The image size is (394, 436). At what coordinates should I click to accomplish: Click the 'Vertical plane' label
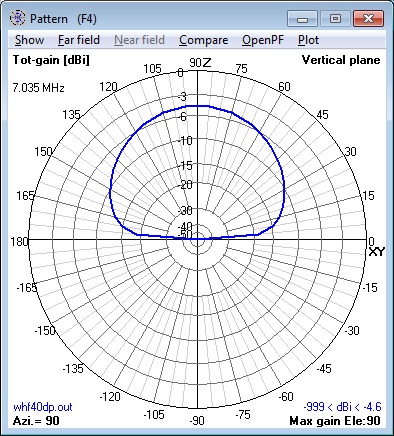(341, 60)
